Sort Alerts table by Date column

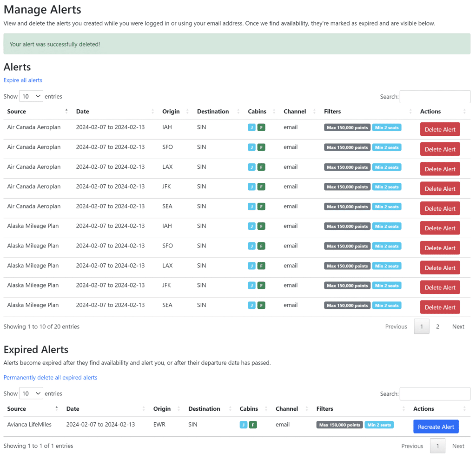83,112
